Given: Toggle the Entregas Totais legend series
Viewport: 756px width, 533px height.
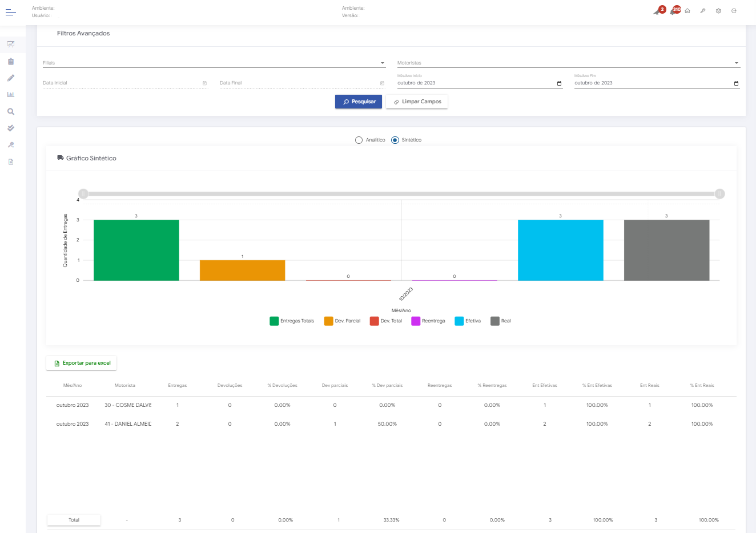Looking at the screenshot, I should pyautogui.click(x=292, y=321).
